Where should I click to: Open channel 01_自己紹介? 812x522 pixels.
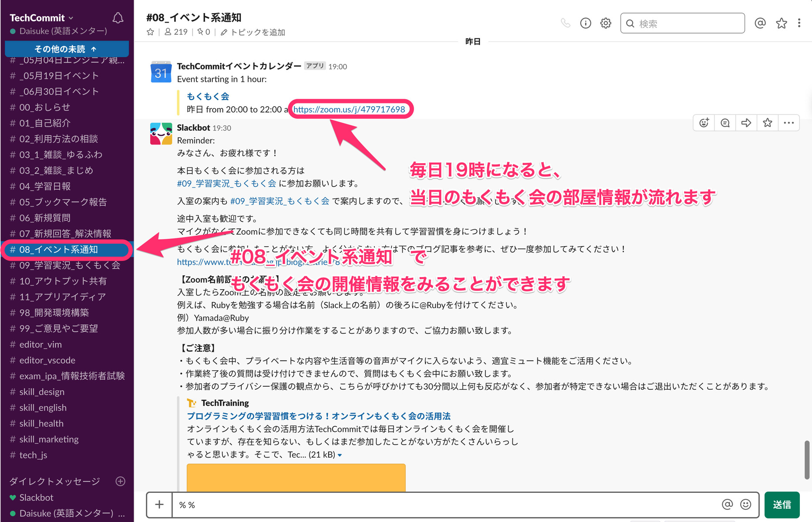pos(67,123)
